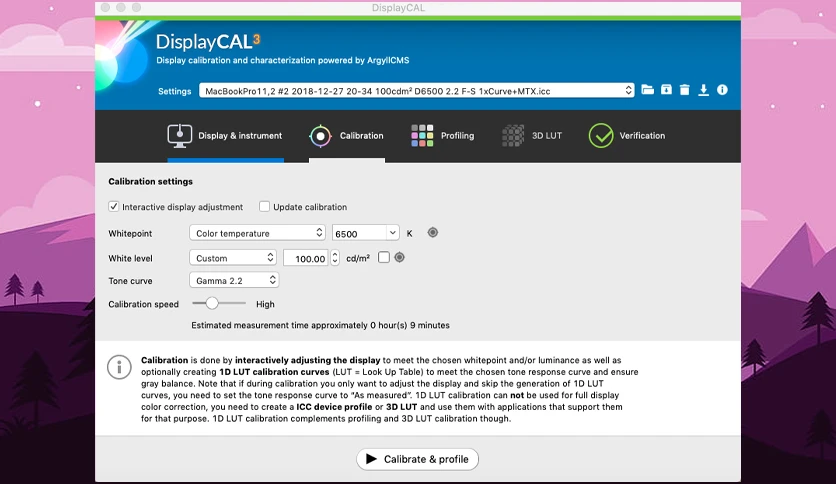
Task: Expand the 6500 color temperature combo box
Action: [x=392, y=233]
